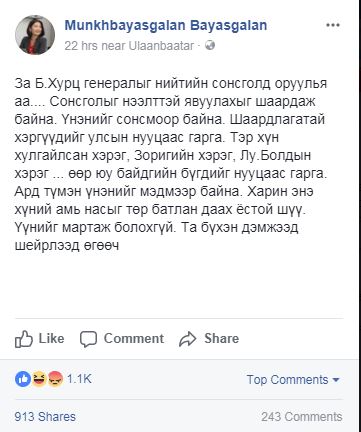This screenshot has height=432, width=361.
Task: View the 913 Shares list
Action: pos(45,417)
